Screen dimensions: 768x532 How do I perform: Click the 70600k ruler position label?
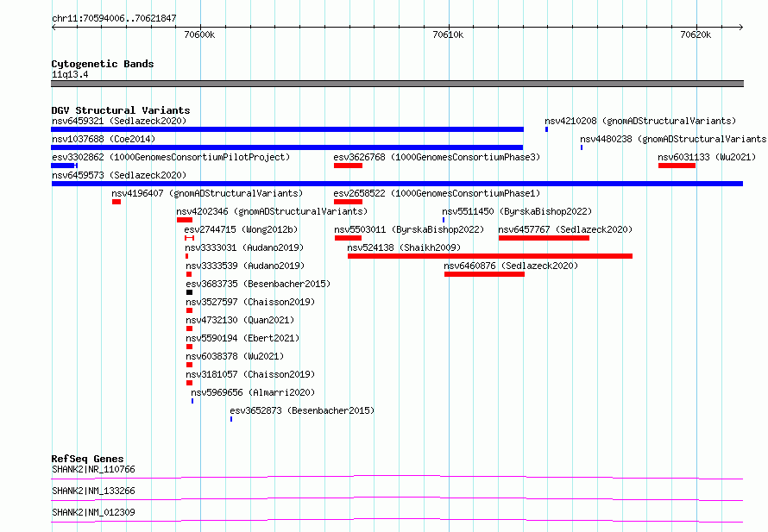[x=199, y=34]
